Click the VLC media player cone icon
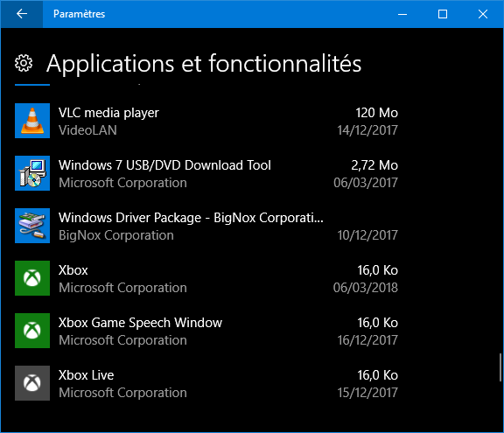The height and width of the screenshot is (433, 504). click(32, 121)
